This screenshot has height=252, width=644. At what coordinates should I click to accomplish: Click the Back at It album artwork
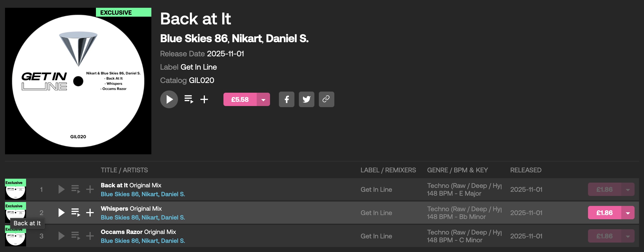coord(78,81)
